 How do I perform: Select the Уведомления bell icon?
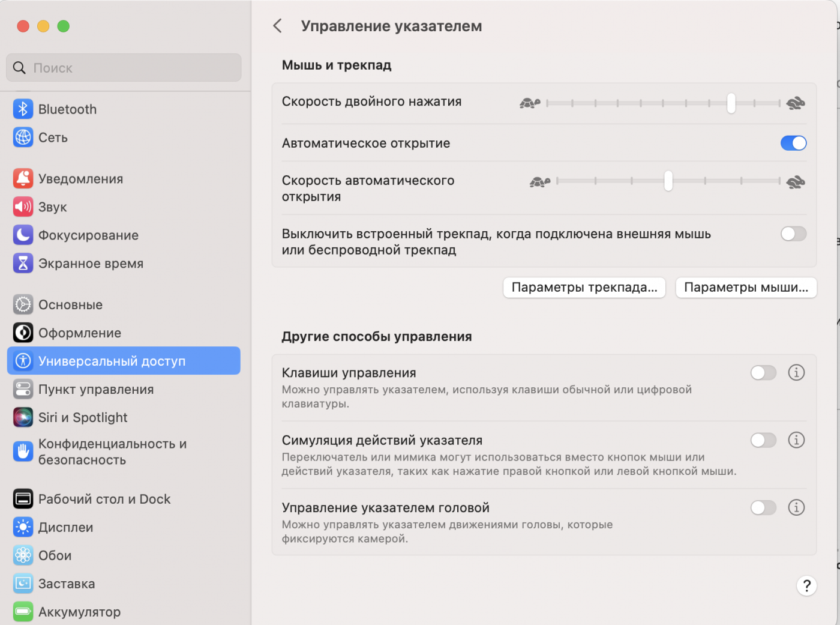coord(23,179)
